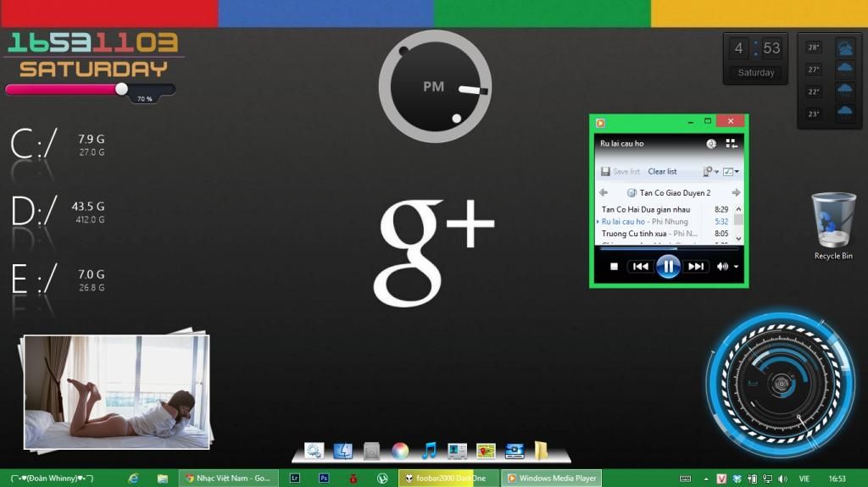Screen dimensions: 868x487
Task: Click the Google+ logo on desktop
Action: [433, 252]
